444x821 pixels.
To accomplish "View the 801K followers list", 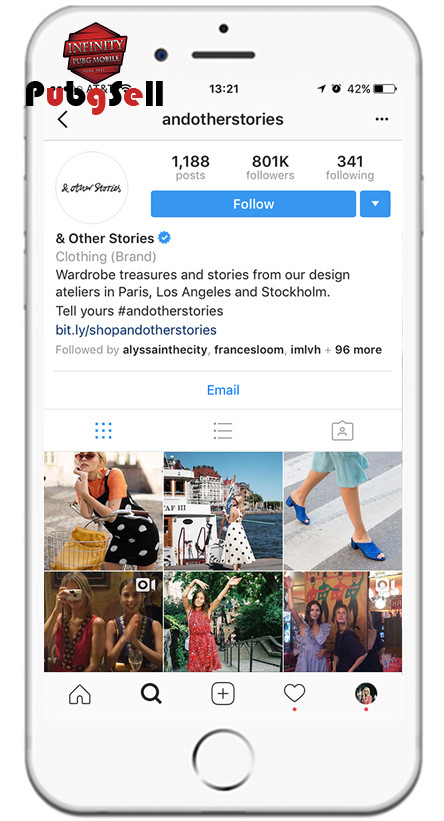I will click(270, 167).
